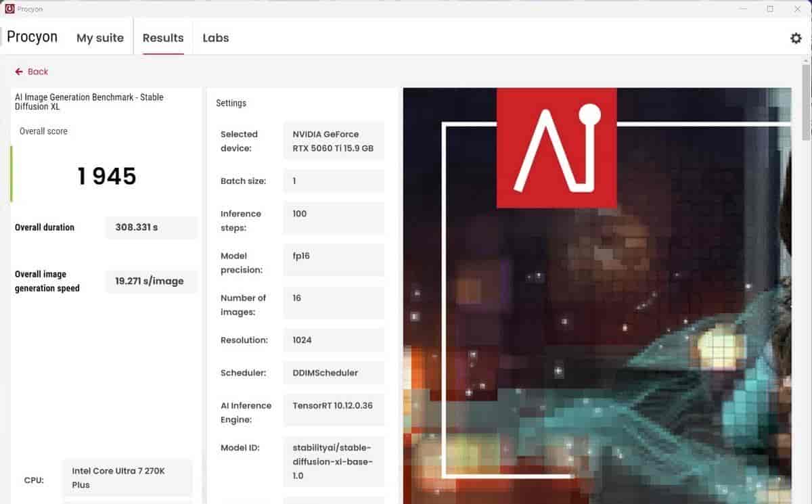This screenshot has height=504, width=812.
Task: Select the 308.331 s duration value
Action: point(152,227)
